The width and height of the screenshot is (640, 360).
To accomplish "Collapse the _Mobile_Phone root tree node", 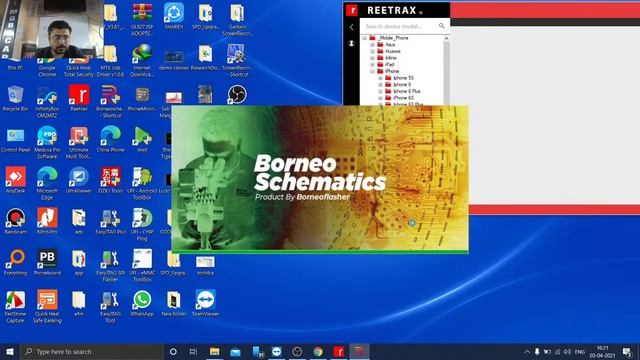I will 364,38.
